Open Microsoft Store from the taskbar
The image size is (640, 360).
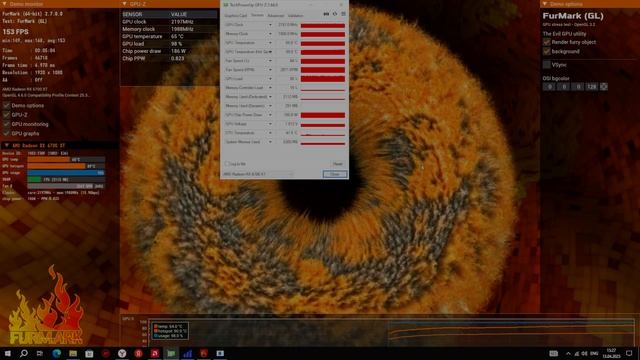89,353
